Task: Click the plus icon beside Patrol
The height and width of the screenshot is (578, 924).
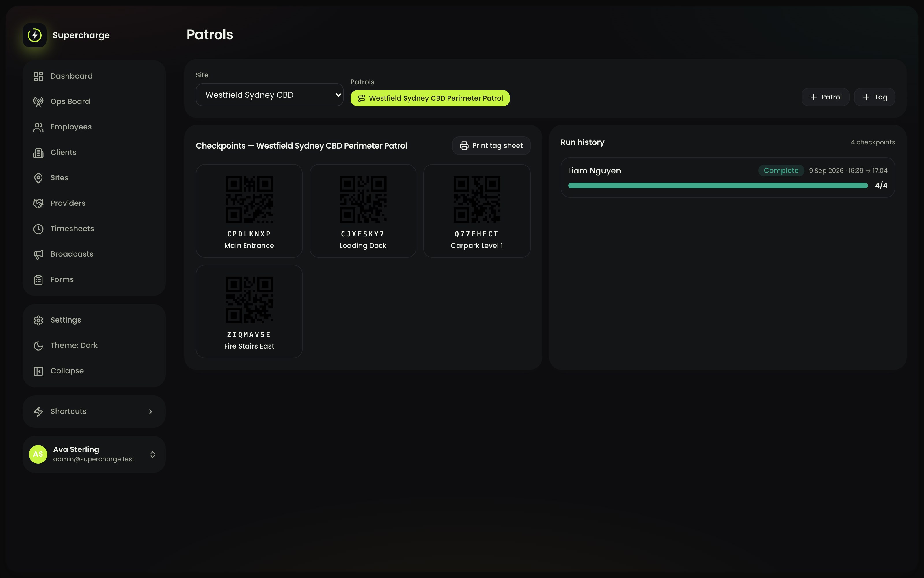Action: click(814, 97)
